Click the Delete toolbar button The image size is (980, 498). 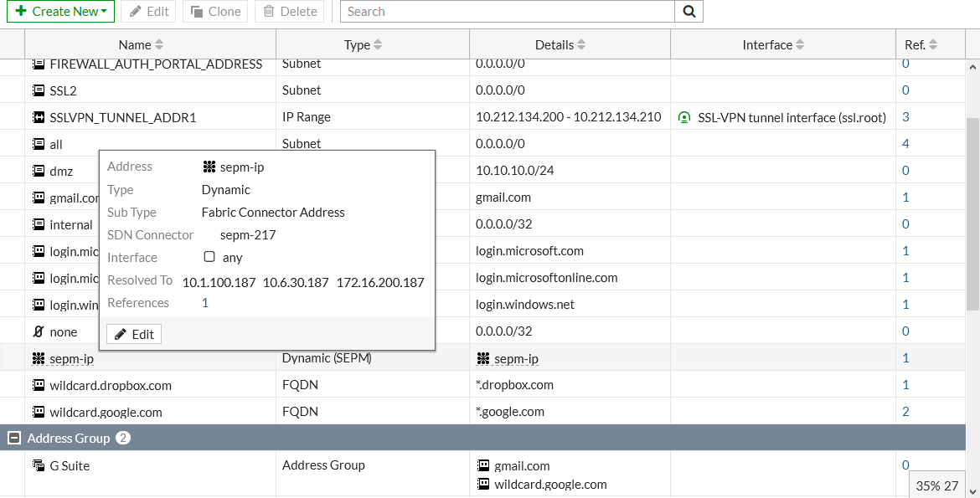pos(291,12)
